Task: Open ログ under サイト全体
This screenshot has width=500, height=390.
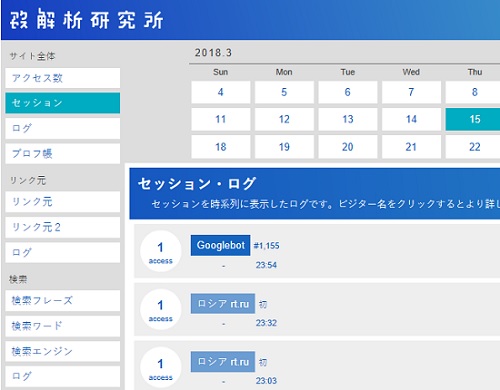Action: pos(63,128)
